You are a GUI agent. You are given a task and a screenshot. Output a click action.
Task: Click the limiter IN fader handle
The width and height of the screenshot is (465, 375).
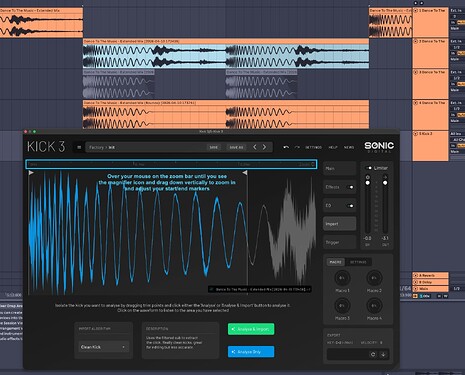(x=368, y=183)
